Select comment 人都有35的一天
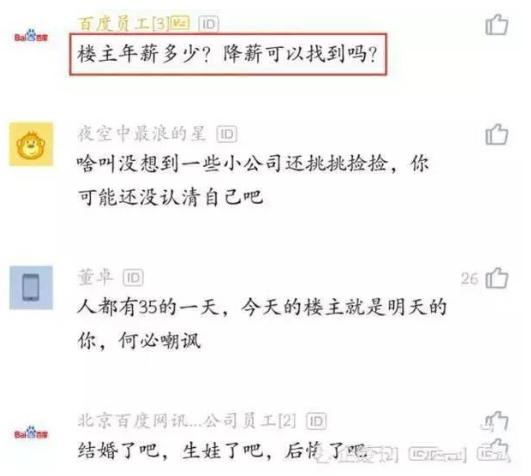Screen dimensions: 531x476 pos(262,324)
